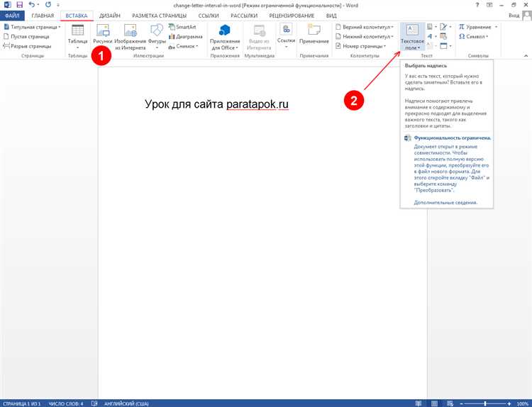Switch to Read Mode view icon

[419, 403]
